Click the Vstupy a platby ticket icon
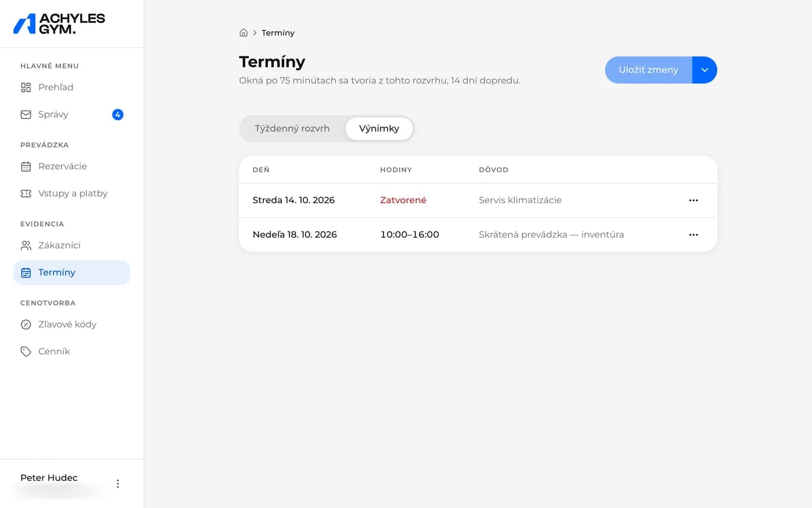 (x=26, y=194)
